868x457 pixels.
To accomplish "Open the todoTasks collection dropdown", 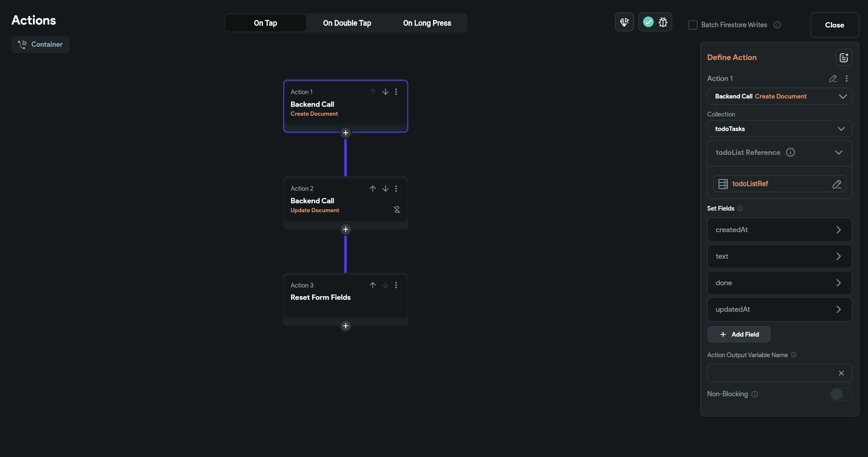I will [x=779, y=129].
